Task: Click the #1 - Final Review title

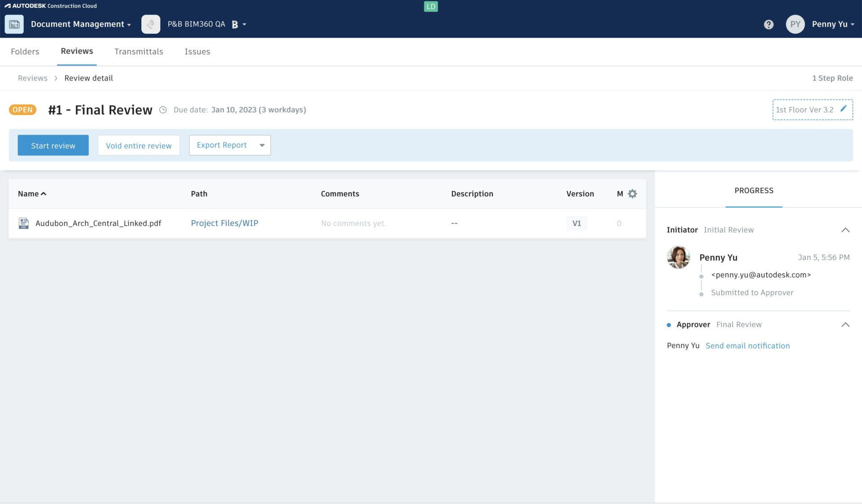Action: 100,110
